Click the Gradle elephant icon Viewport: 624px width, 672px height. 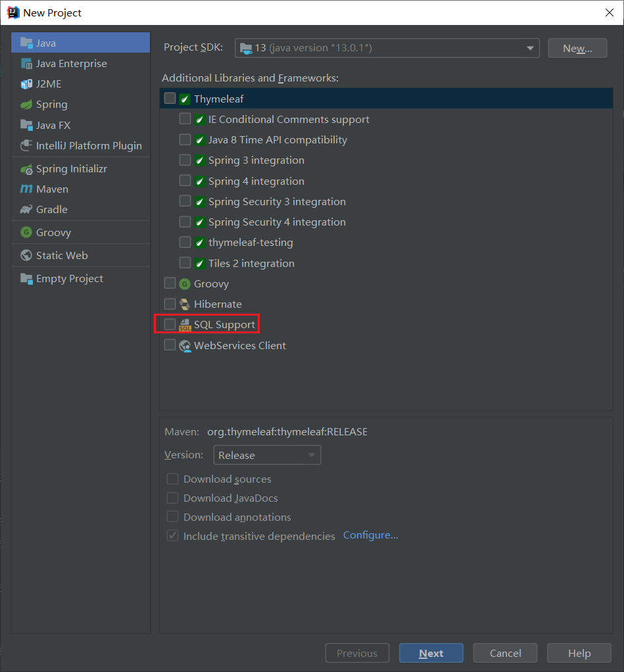26,210
